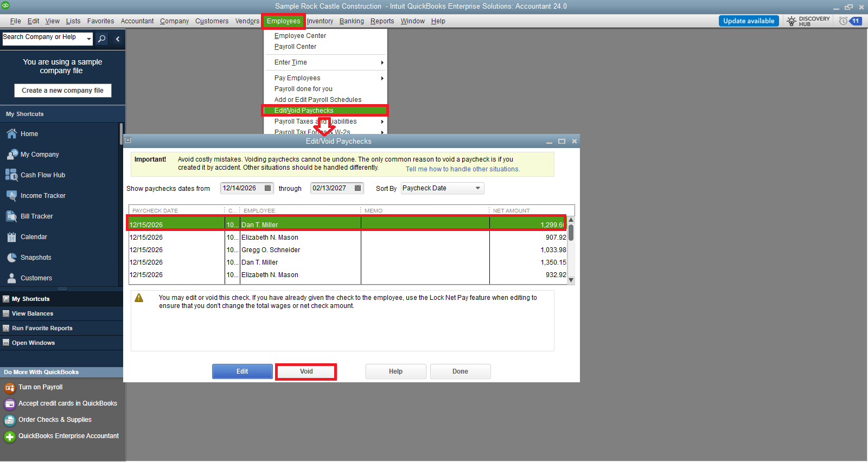Viewport: 868px width, 462px height.
Task: Click the View Balances section icon
Action: (x=6, y=313)
